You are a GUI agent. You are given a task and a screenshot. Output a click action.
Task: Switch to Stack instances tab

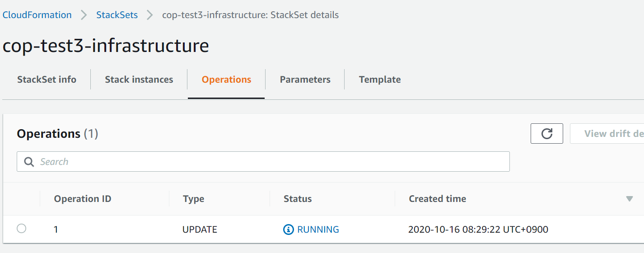click(x=139, y=80)
